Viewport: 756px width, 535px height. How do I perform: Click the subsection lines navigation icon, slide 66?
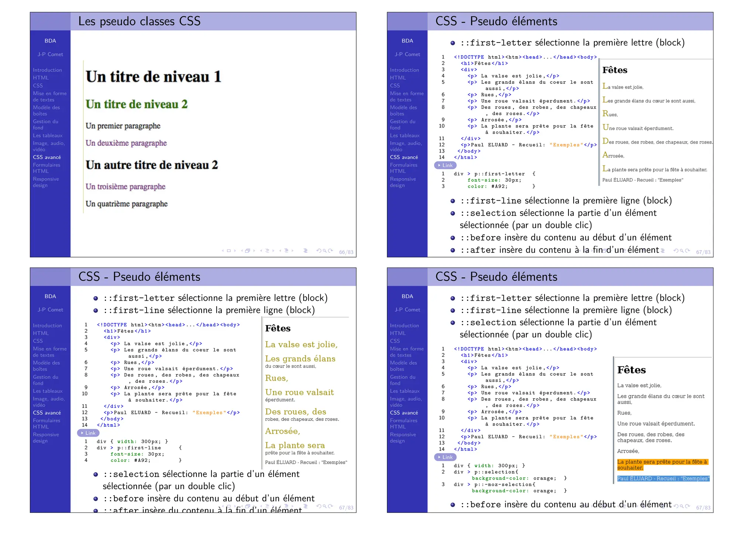click(267, 251)
